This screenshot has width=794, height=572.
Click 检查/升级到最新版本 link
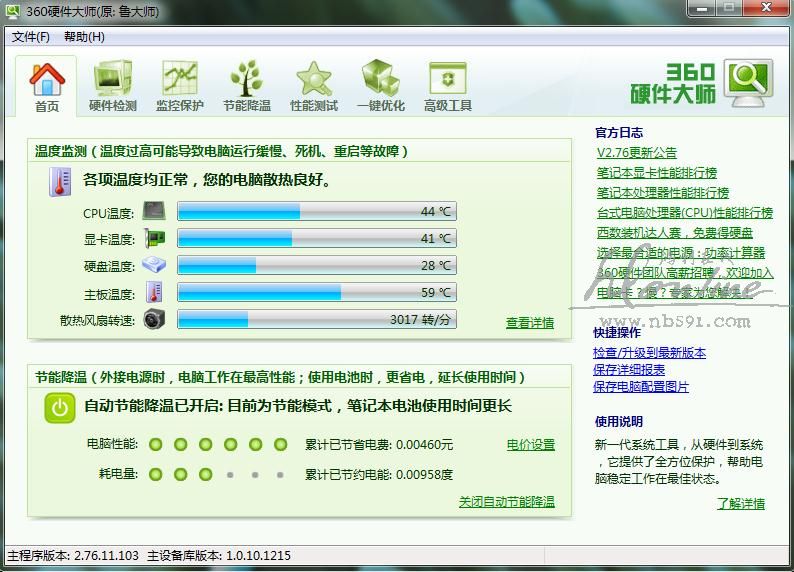650,353
